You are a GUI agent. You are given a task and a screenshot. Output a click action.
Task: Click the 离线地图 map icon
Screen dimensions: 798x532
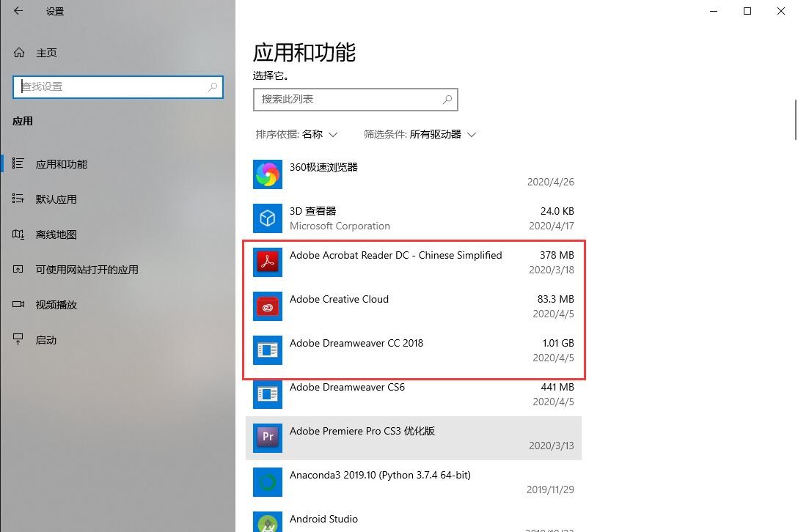[x=18, y=234]
